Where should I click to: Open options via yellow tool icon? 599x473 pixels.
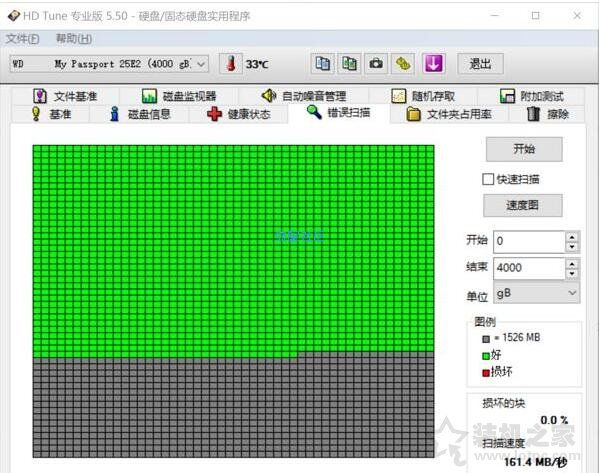pos(403,63)
